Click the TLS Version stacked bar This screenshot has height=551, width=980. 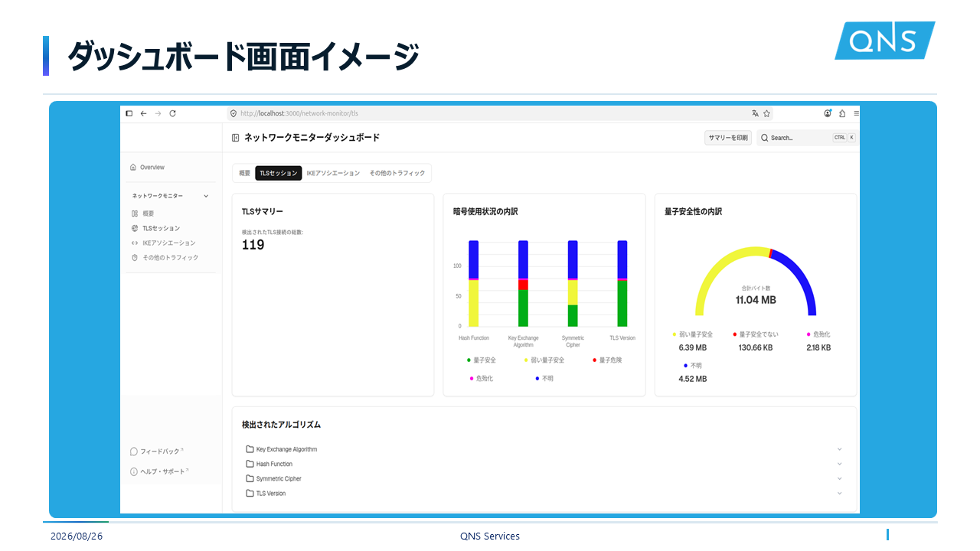click(x=622, y=284)
